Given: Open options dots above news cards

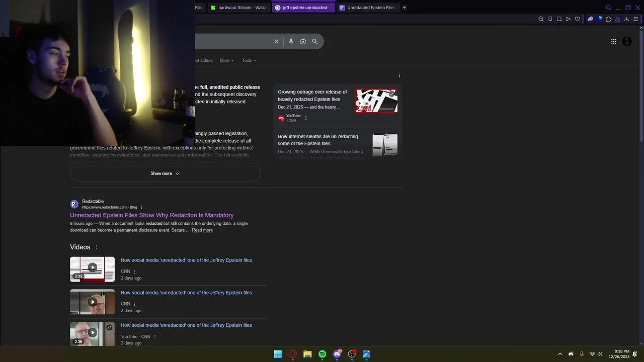Looking at the screenshot, I should [x=399, y=75].
